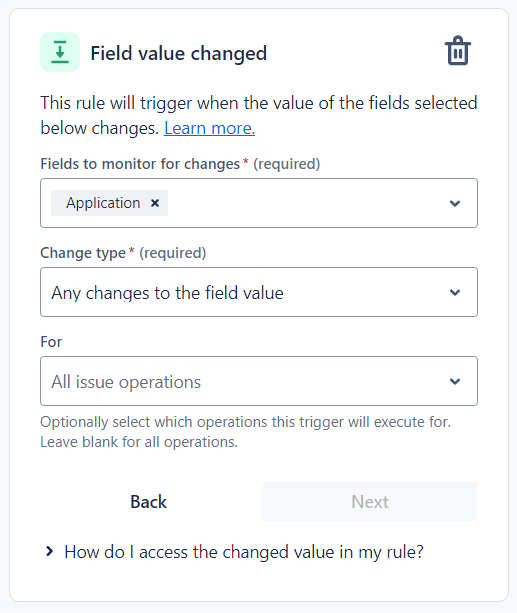Click How do I access the changed value text
Viewport: 517px width, 613px height.
pos(244,552)
